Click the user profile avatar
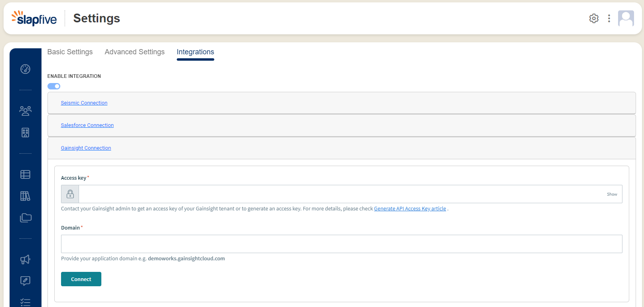 tap(626, 18)
